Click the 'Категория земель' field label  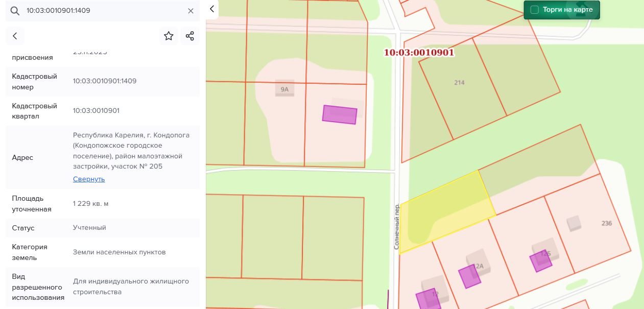pyautogui.click(x=30, y=252)
